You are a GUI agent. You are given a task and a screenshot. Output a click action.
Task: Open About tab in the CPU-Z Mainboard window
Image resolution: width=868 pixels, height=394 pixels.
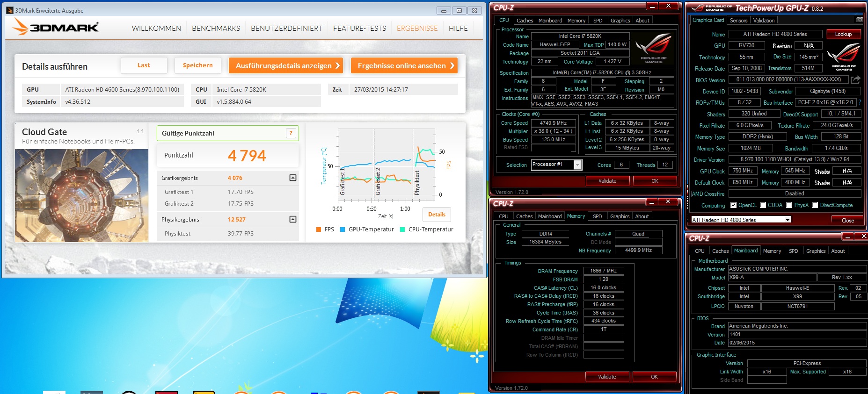click(838, 251)
